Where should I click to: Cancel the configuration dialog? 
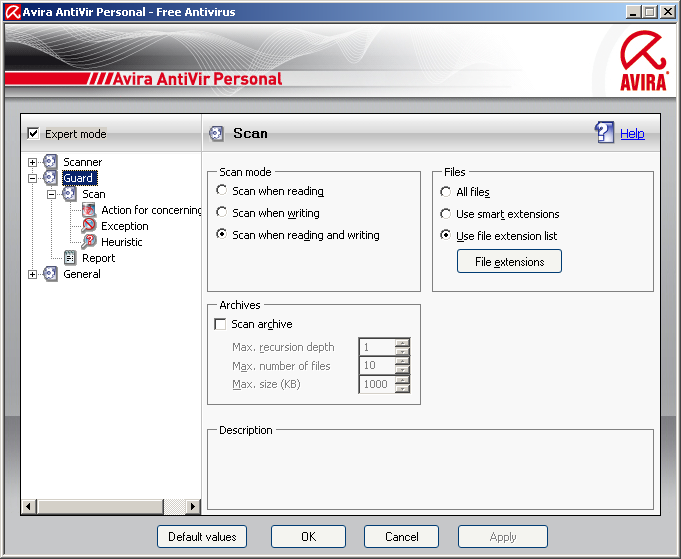tap(401, 537)
